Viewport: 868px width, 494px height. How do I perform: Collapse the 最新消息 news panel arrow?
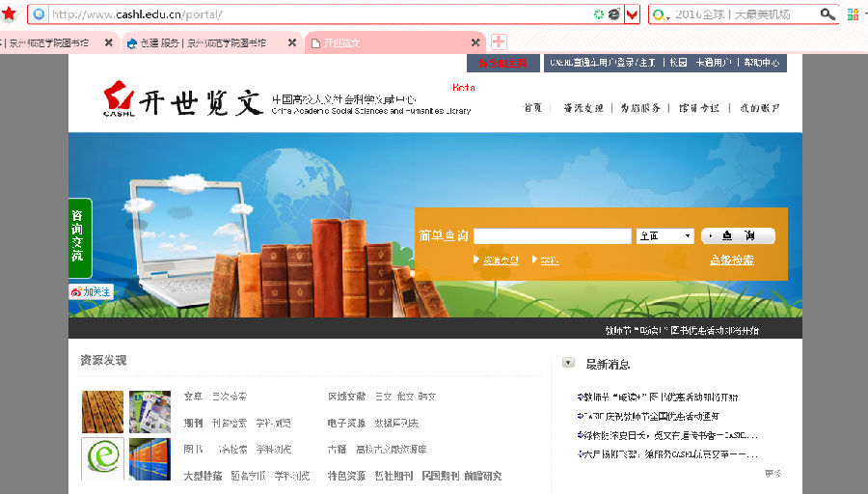(569, 363)
